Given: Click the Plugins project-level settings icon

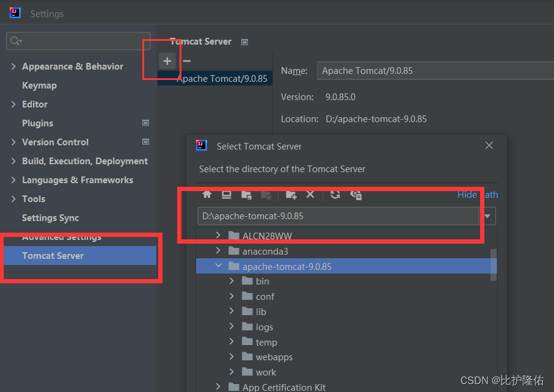Looking at the screenshot, I should (x=145, y=123).
